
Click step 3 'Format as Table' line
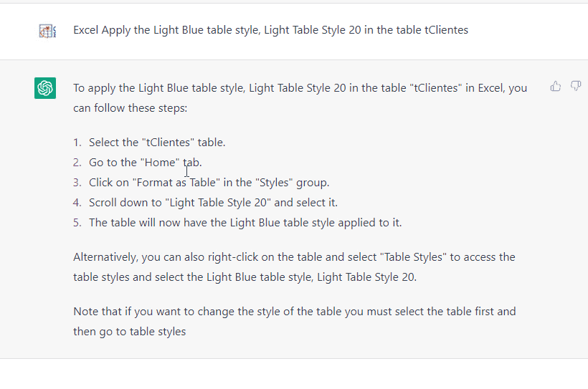tap(209, 183)
